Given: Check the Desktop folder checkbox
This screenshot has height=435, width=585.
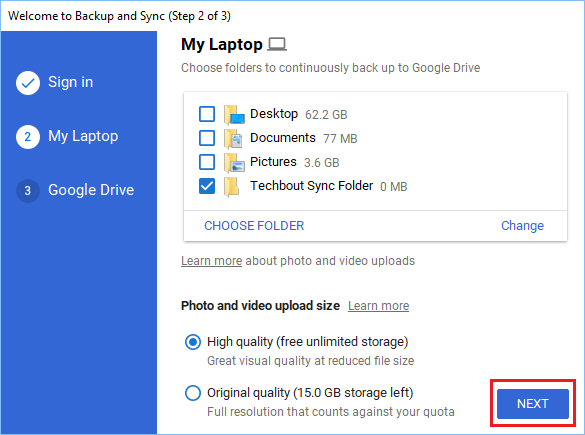Looking at the screenshot, I should click(x=207, y=114).
